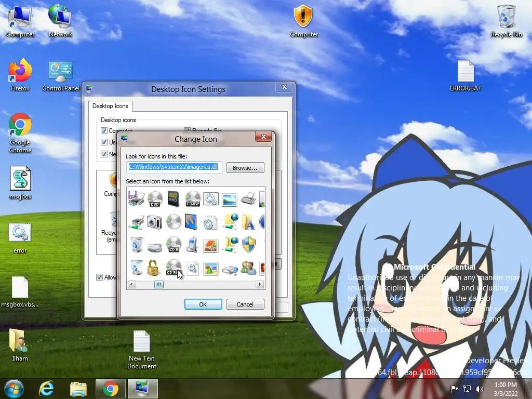Pick the CD-RW disc icon in top row

(192, 199)
